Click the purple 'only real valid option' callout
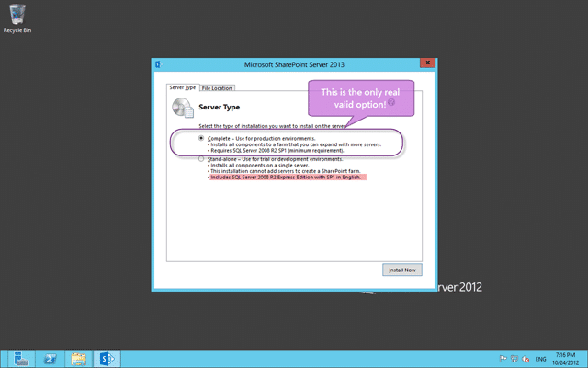This screenshot has width=588, height=368. [x=361, y=98]
